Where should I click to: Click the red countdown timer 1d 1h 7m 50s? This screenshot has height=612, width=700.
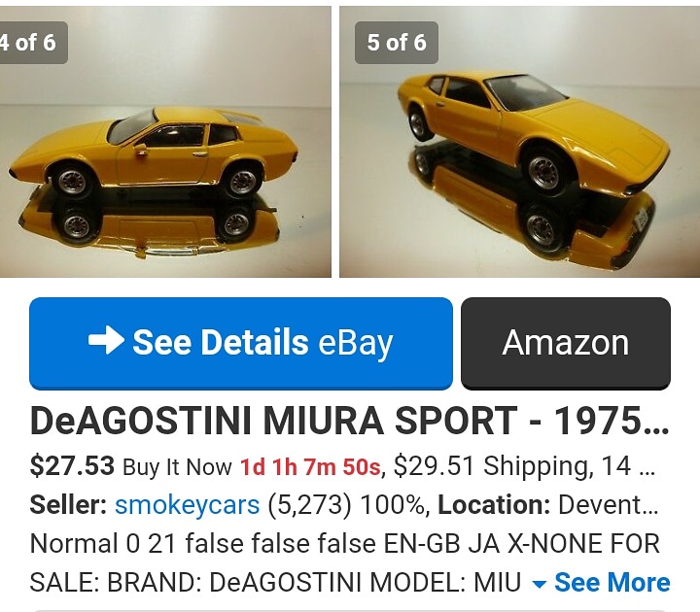pos(310,467)
